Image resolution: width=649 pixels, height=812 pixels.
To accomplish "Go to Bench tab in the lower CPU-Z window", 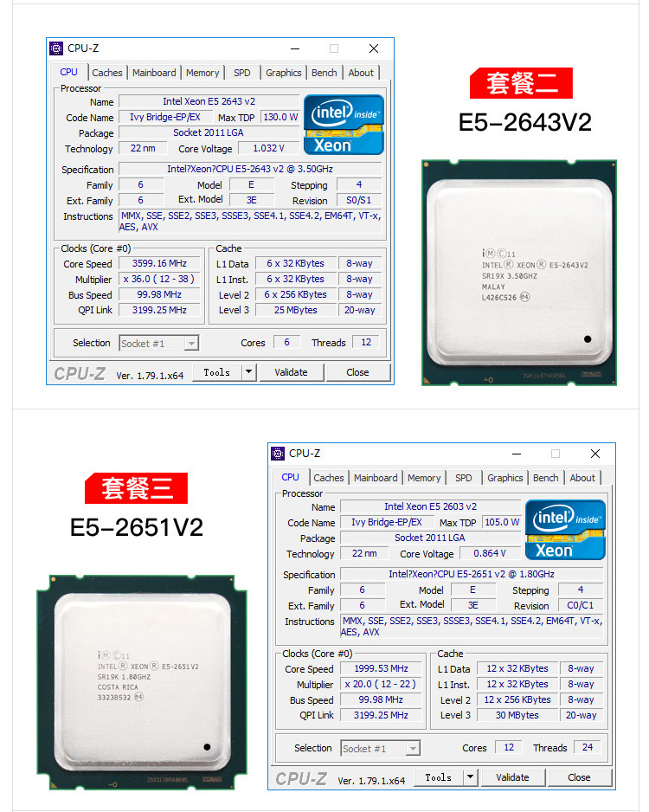I will [546, 478].
